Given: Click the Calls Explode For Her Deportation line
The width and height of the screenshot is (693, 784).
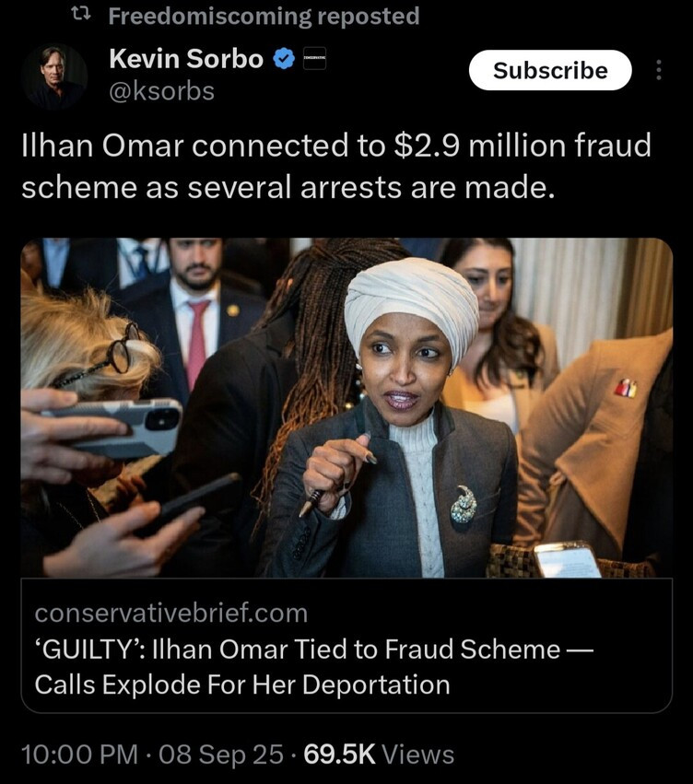Looking at the screenshot, I should [242, 685].
